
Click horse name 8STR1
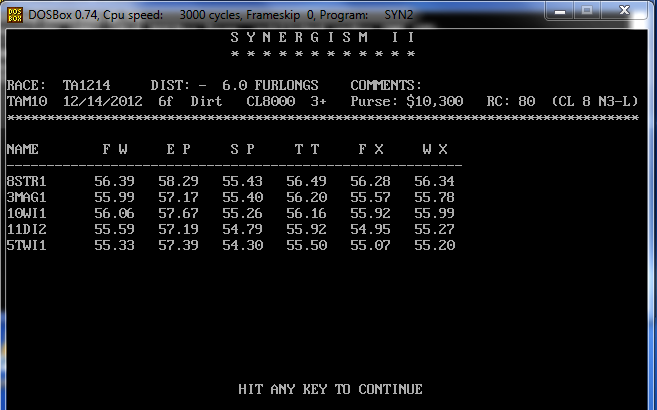tap(26, 181)
